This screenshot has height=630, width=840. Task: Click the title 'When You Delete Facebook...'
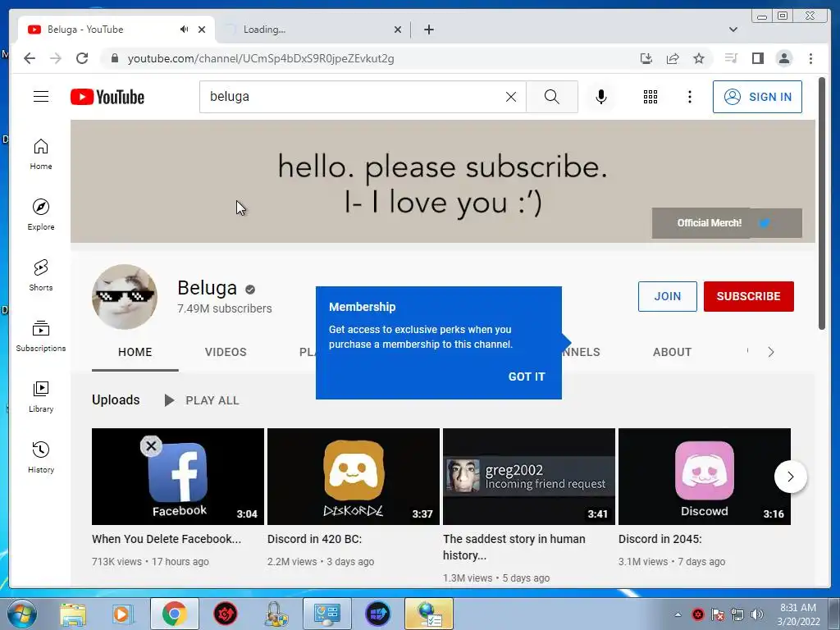[167, 539]
